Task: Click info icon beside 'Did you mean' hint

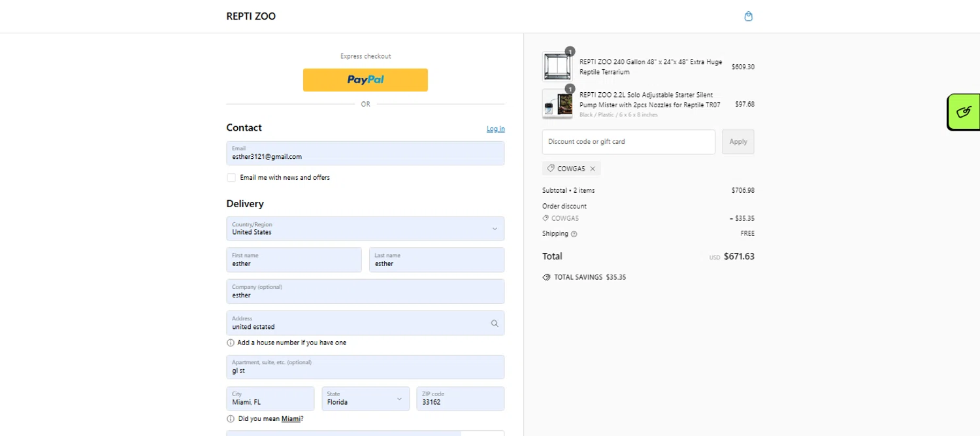Action: [231, 419]
